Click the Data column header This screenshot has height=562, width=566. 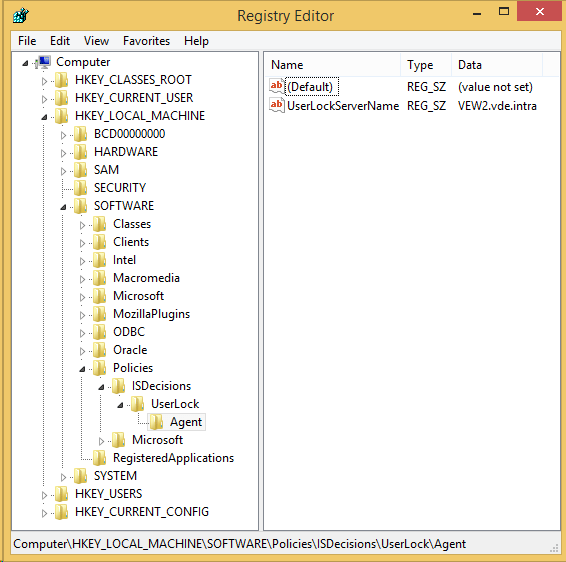coord(497,65)
